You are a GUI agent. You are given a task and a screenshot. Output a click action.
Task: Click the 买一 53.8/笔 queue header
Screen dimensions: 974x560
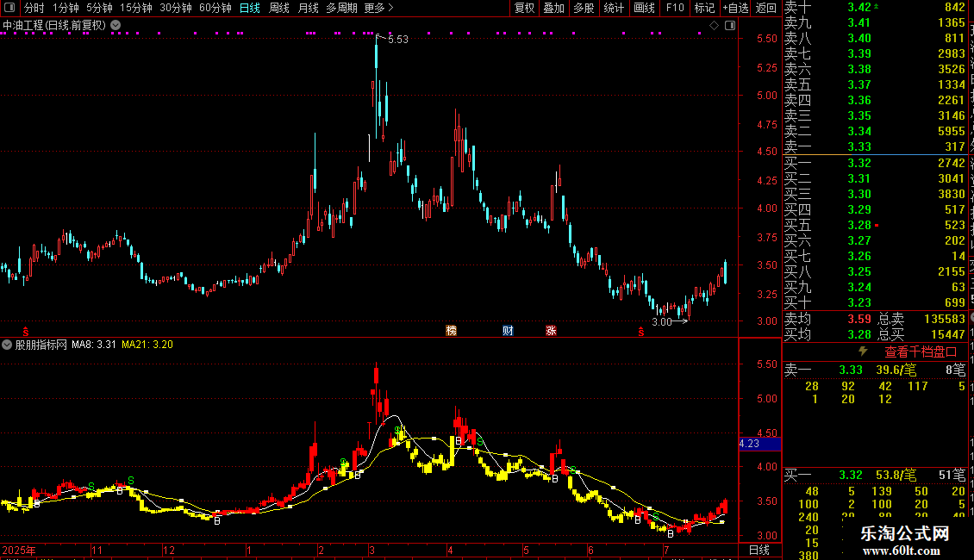pos(875,475)
